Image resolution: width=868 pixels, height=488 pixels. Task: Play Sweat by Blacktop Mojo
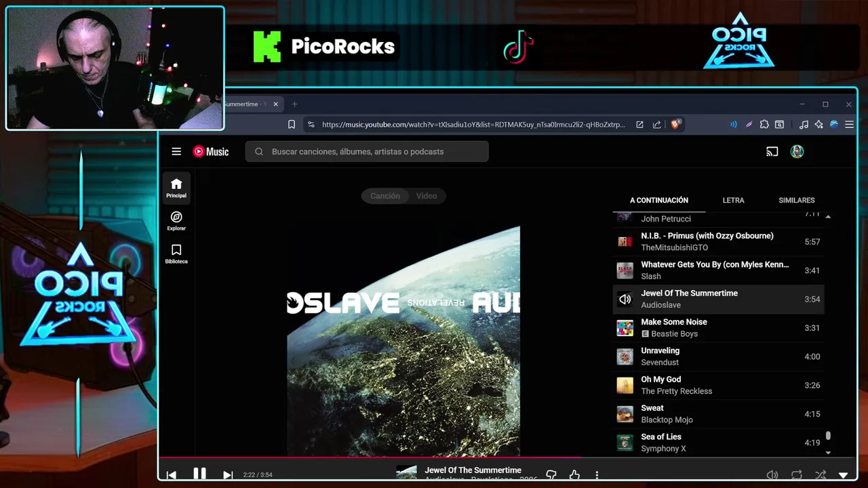719,414
